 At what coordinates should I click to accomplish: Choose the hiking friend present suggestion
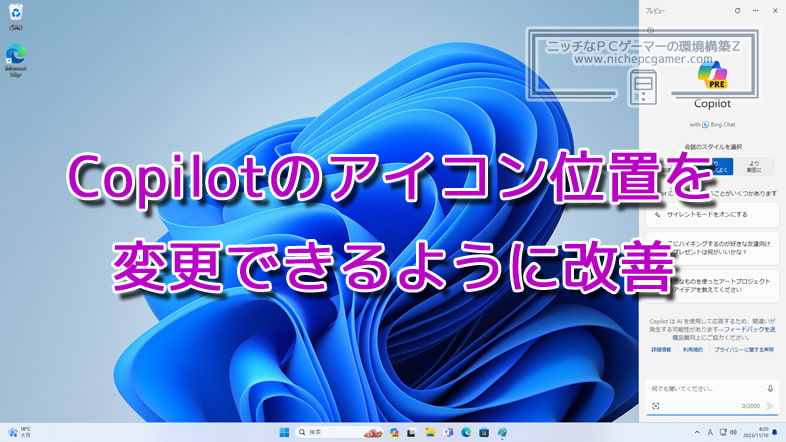pyautogui.click(x=712, y=248)
